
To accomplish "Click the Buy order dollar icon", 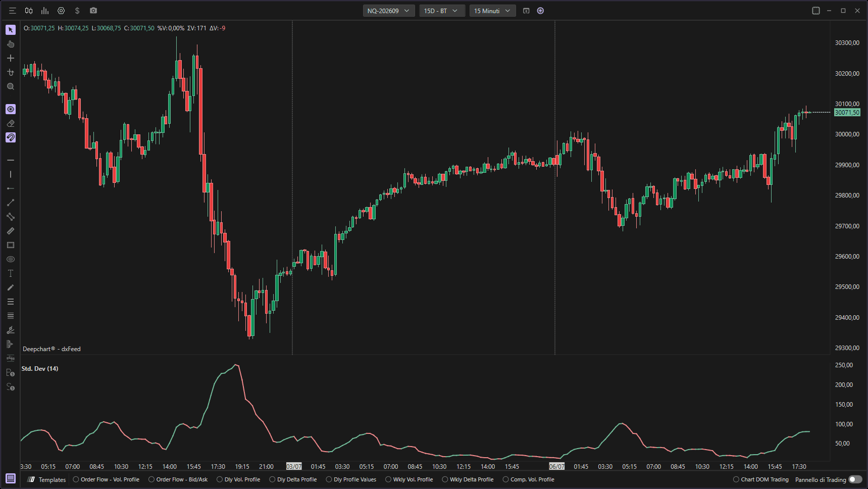I will pyautogui.click(x=11, y=373).
